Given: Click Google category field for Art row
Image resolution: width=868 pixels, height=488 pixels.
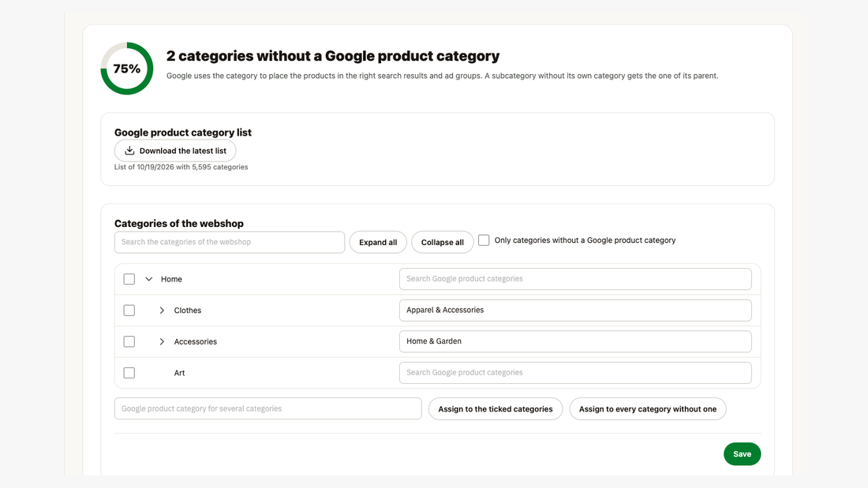Looking at the screenshot, I should tap(575, 373).
